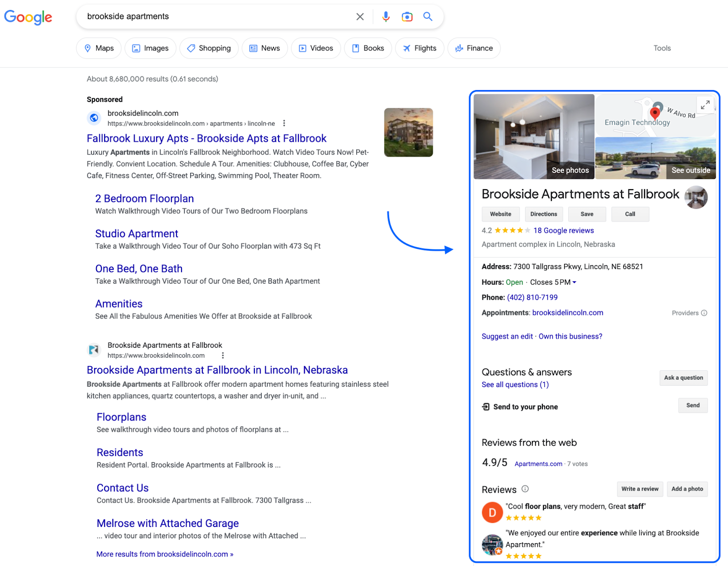Screen dimensions: 728x566
Task: Open three-dot menu for Brookside Apartments at Fallbrook result
Action: [222, 355]
